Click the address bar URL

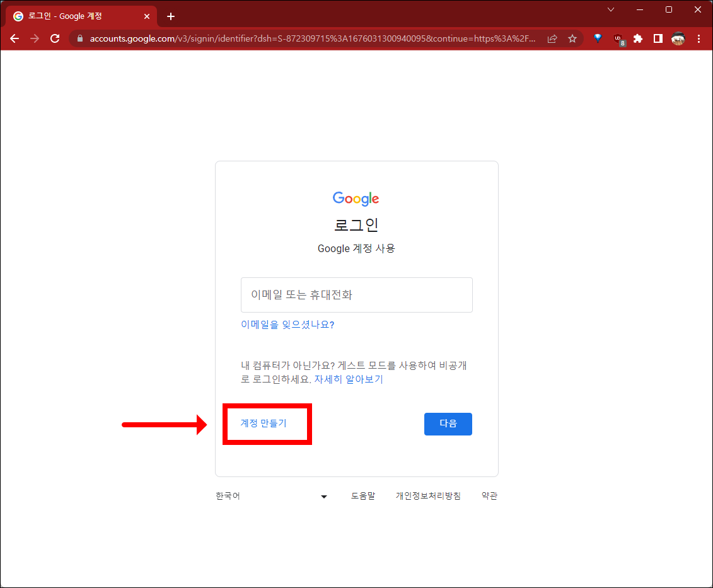point(313,38)
